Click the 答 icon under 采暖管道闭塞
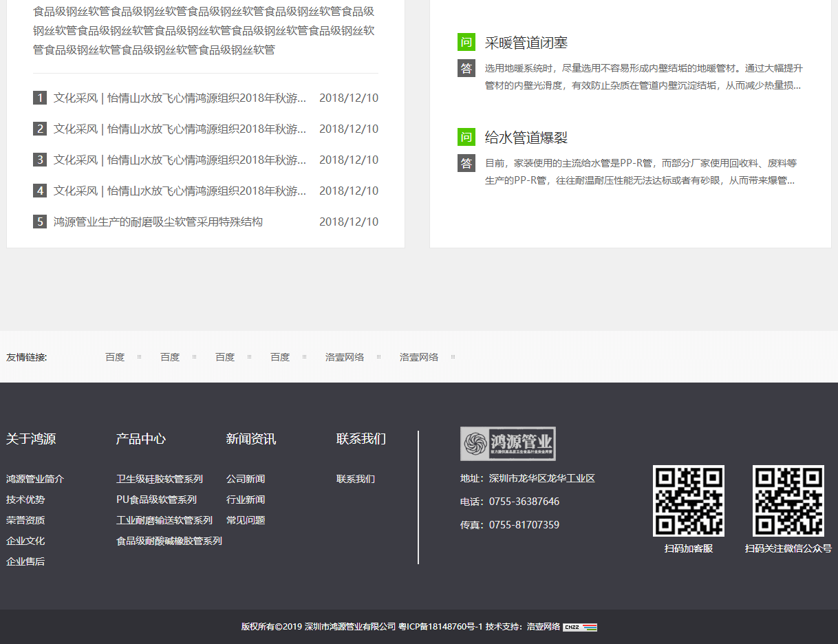The height and width of the screenshot is (644, 838). tap(466, 68)
